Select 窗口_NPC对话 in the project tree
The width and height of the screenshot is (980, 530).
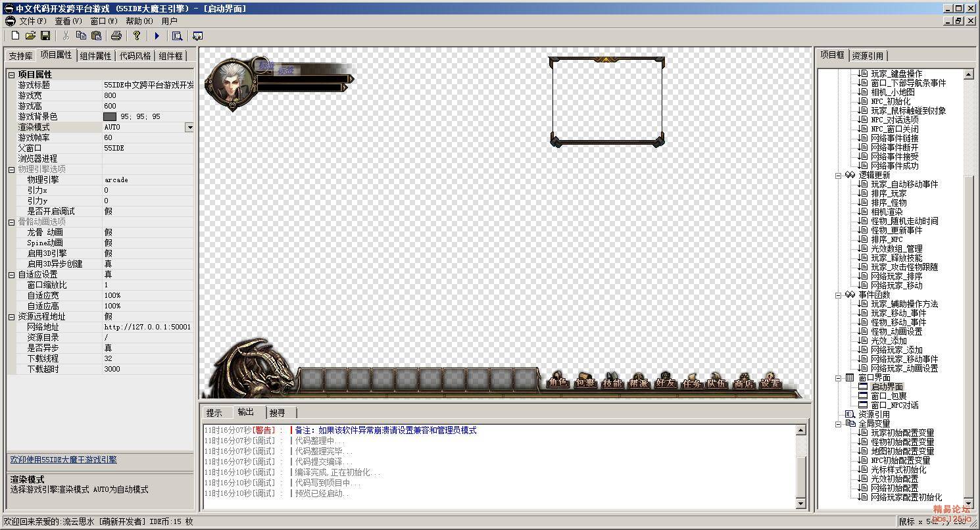894,405
